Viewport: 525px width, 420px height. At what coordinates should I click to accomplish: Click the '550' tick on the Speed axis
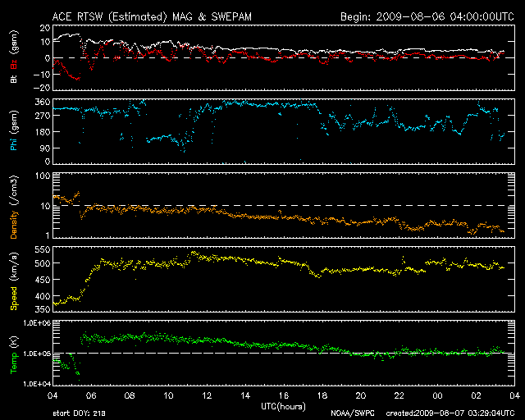click(x=42, y=249)
